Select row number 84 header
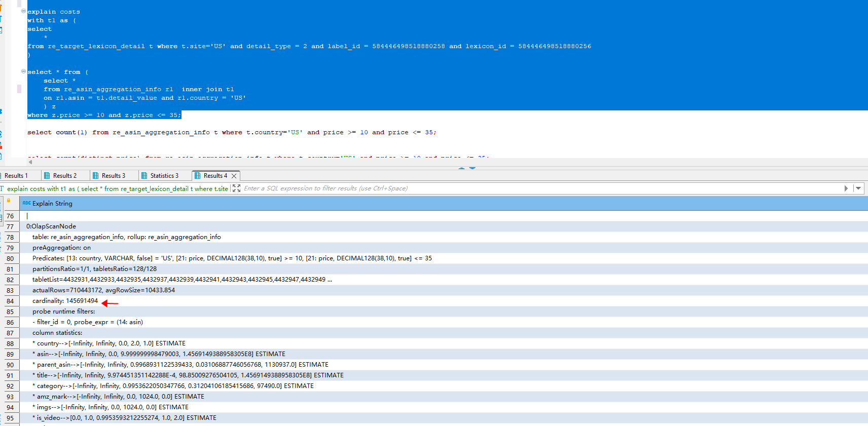Image resolution: width=868 pixels, height=426 pixels. tap(10, 301)
